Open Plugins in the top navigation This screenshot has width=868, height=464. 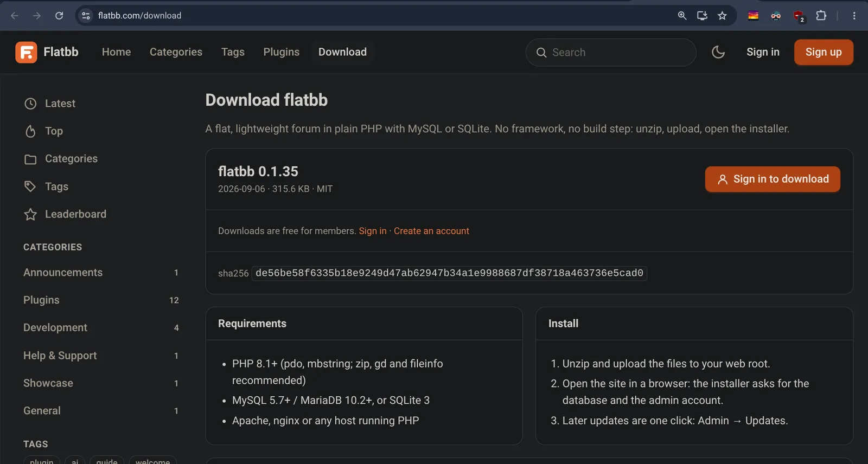pos(282,52)
